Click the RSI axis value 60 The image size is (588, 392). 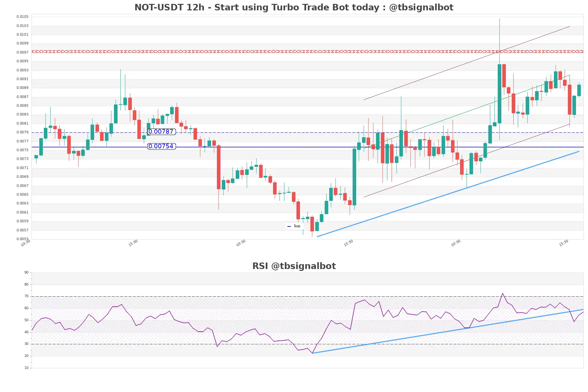click(26, 308)
